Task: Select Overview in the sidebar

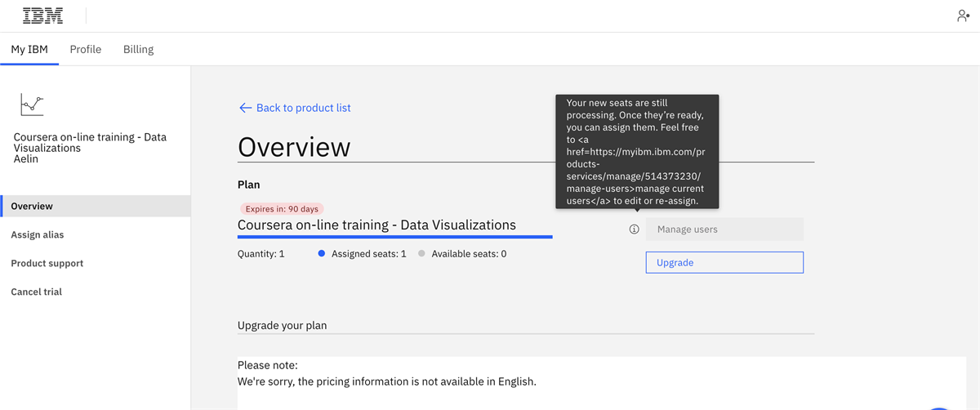Action: pyautogui.click(x=32, y=206)
